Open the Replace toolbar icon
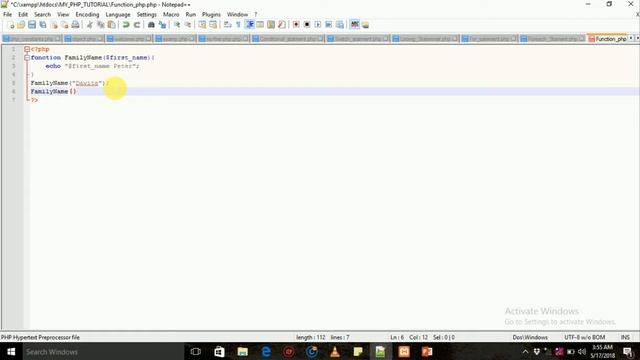This screenshot has height=360, width=640. (x=162, y=25)
